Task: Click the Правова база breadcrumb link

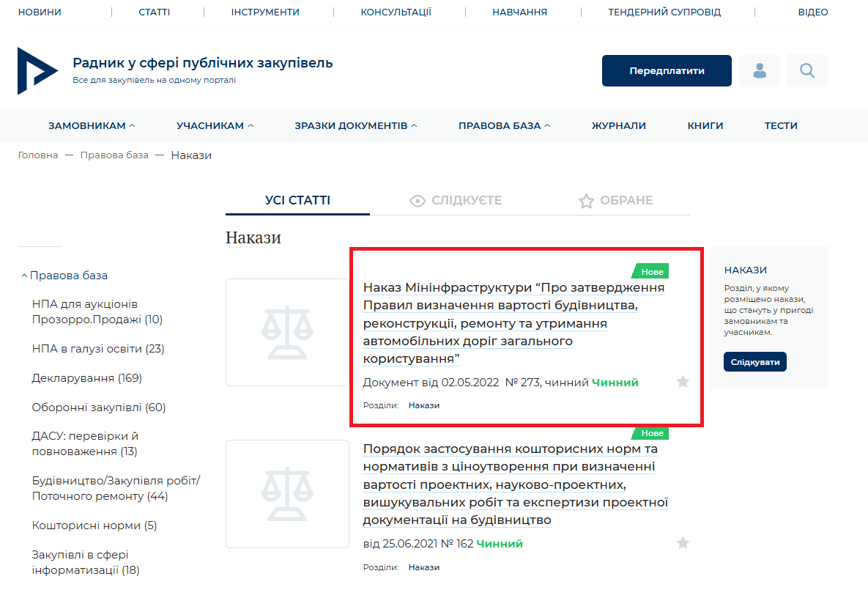Action: tap(114, 155)
